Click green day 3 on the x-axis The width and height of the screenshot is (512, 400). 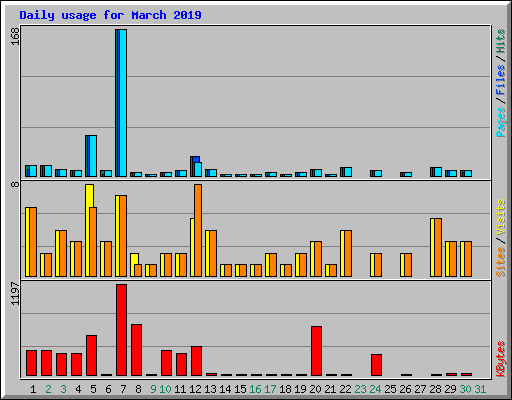(63, 389)
